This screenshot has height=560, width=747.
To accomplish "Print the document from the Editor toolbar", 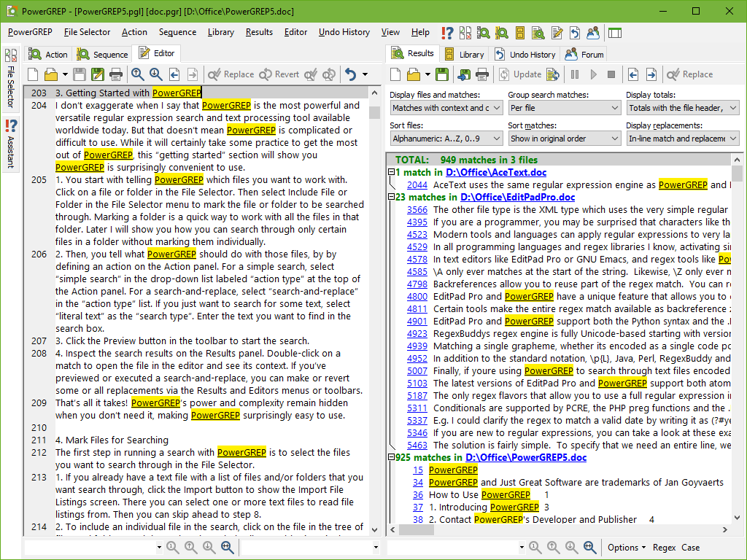I will 116,74.
